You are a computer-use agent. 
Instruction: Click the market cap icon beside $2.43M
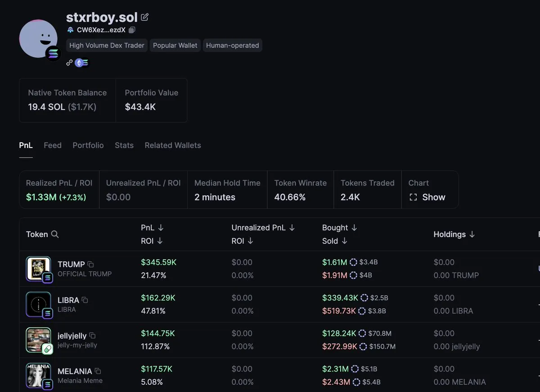pyautogui.click(x=356, y=382)
